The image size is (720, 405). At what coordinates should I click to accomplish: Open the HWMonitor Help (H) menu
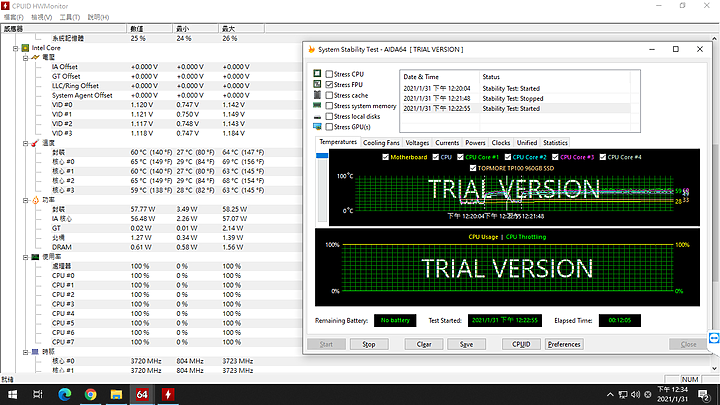pos(98,17)
